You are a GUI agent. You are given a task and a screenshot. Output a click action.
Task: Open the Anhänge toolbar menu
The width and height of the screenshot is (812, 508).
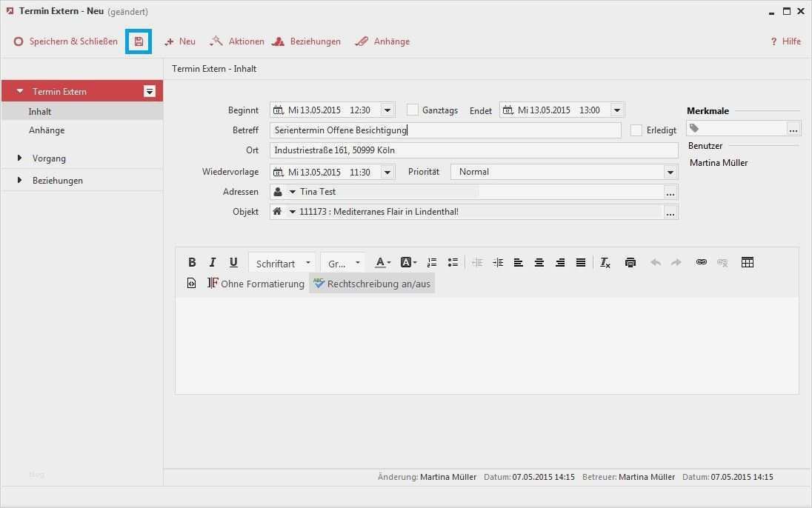(x=382, y=41)
